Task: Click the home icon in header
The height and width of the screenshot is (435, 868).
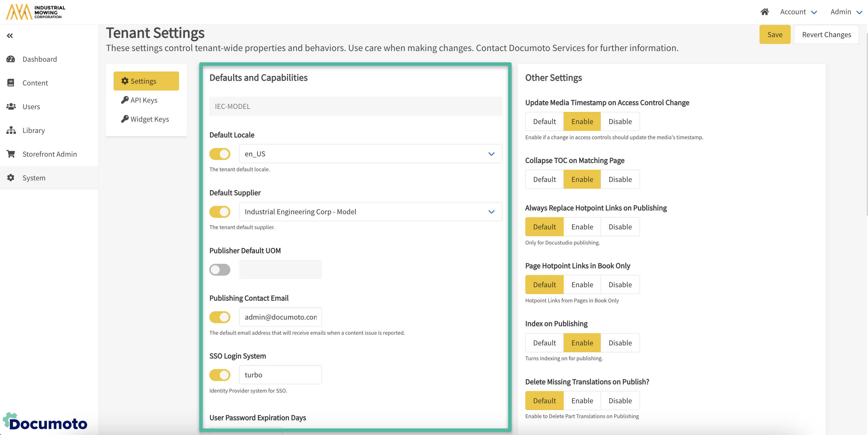Action: 764,12
